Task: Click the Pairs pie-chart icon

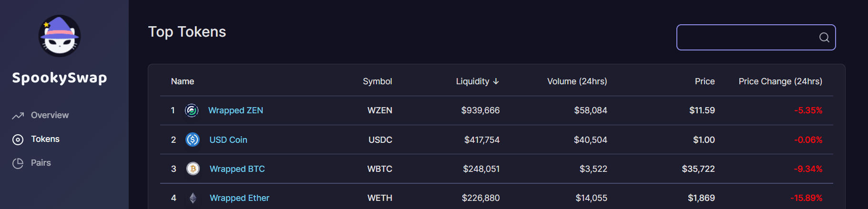Action: pos(18,163)
